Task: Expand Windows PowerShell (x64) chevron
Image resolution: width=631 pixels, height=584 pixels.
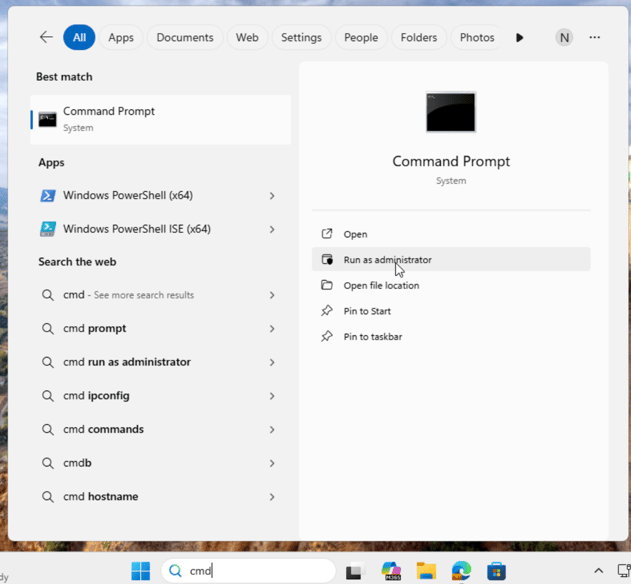Action: click(272, 196)
